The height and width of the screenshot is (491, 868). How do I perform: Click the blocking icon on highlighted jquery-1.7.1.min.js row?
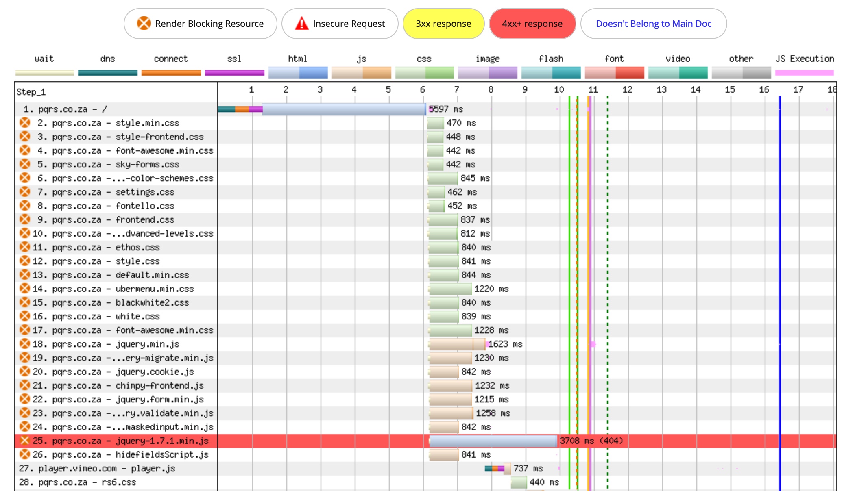coord(25,441)
